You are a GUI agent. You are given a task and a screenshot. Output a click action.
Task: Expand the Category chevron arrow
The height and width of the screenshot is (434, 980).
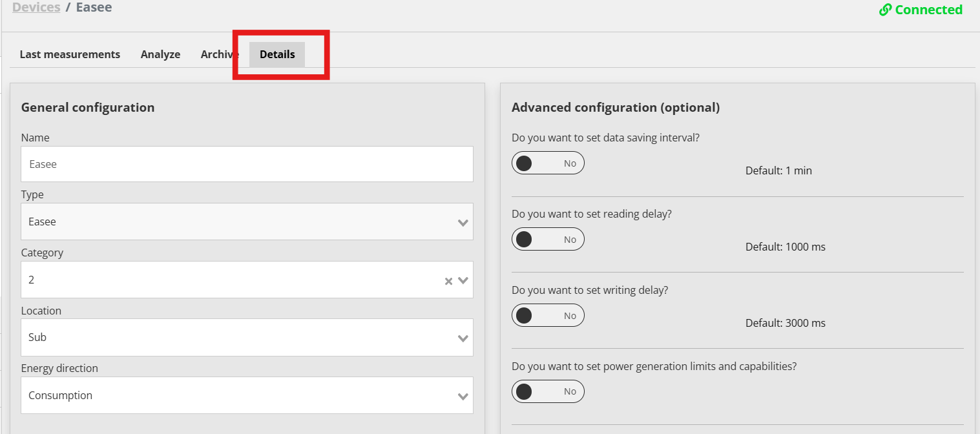coord(463,281)
